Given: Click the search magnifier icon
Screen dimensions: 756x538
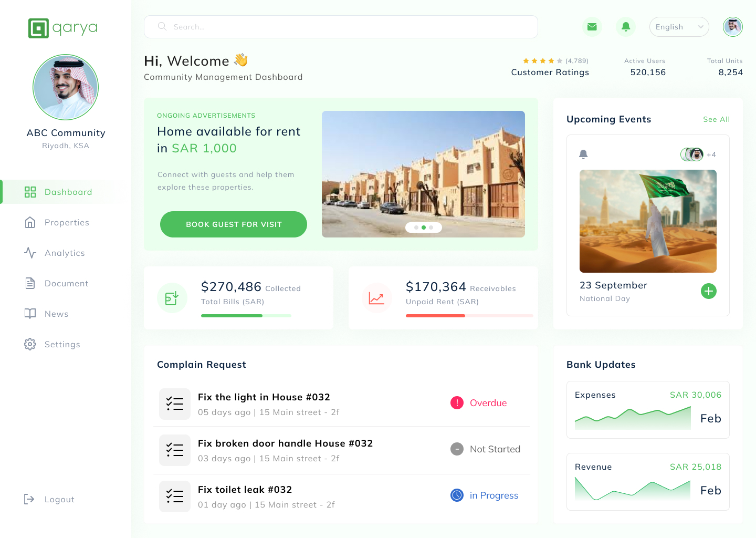Looking at the screenshot, I should coord(162,26).
